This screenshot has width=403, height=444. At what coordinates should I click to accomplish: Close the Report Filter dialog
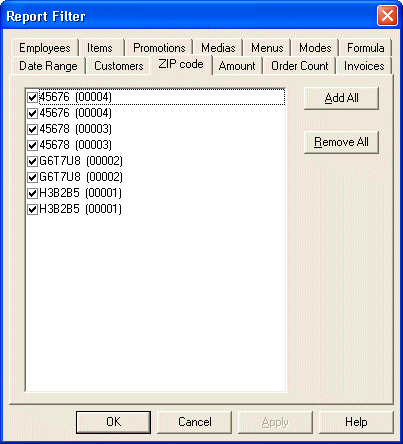pos(387,16)
